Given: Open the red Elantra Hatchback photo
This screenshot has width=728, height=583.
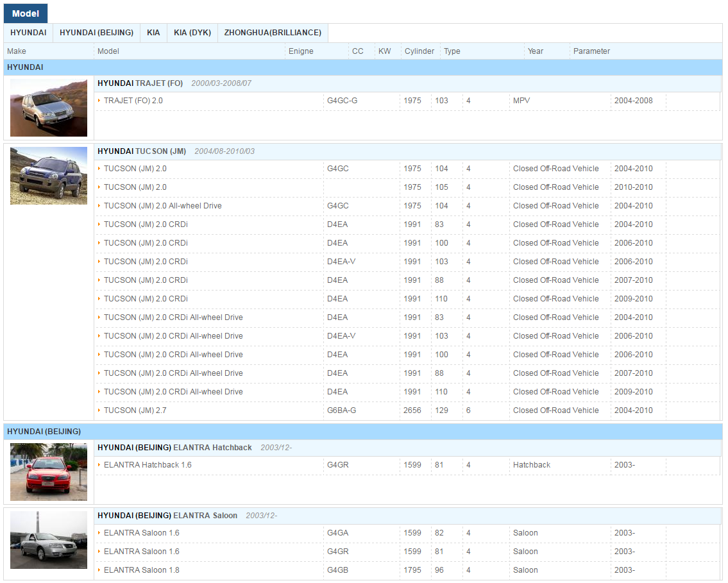Looking at the screenshot, I should 49,472.
